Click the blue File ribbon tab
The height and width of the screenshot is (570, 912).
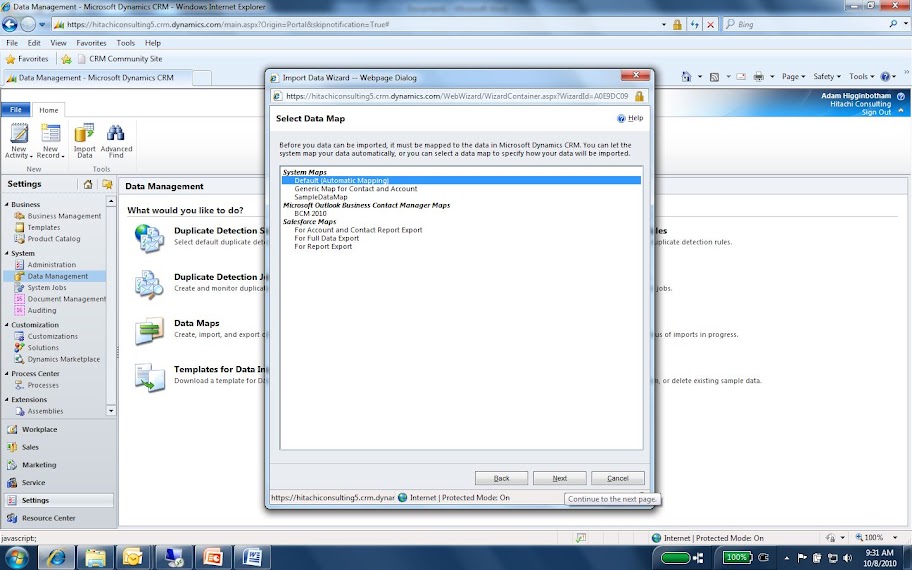(16, 109)
